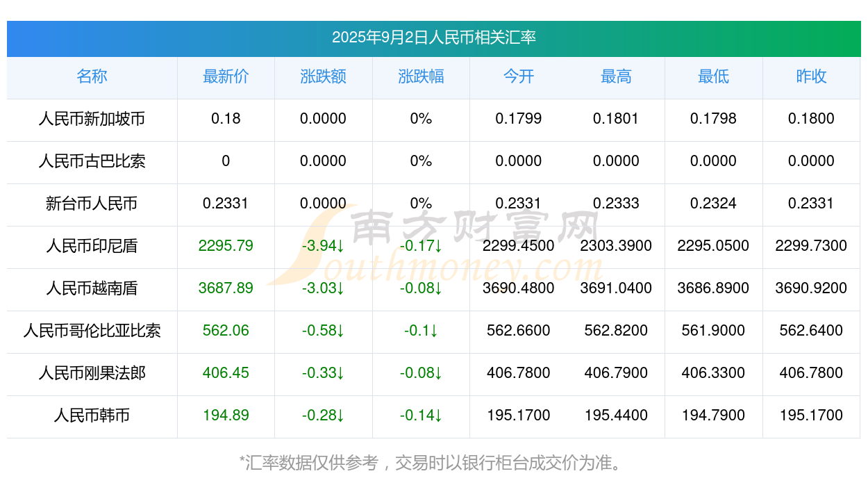Screen dimensions: 868x485
Task: Select low value 3686.8900 for 越南盾
Action: point(713,288)
